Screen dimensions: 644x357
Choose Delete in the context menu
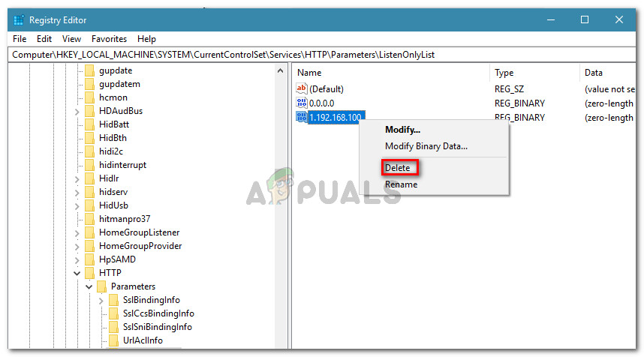[399, 167]
